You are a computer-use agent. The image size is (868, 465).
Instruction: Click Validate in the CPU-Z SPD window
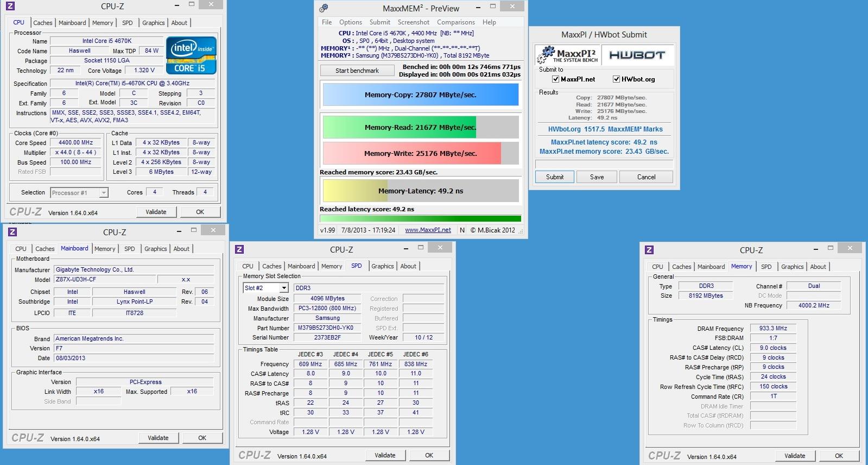tap(385, 455)
